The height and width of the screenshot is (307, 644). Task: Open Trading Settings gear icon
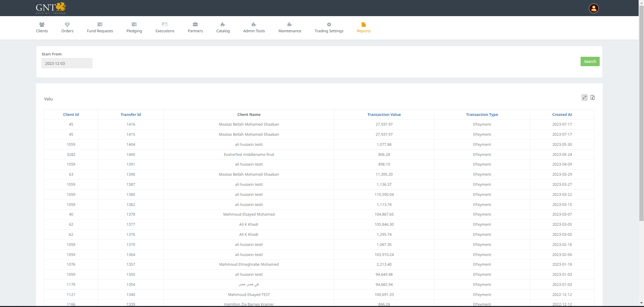329,25
